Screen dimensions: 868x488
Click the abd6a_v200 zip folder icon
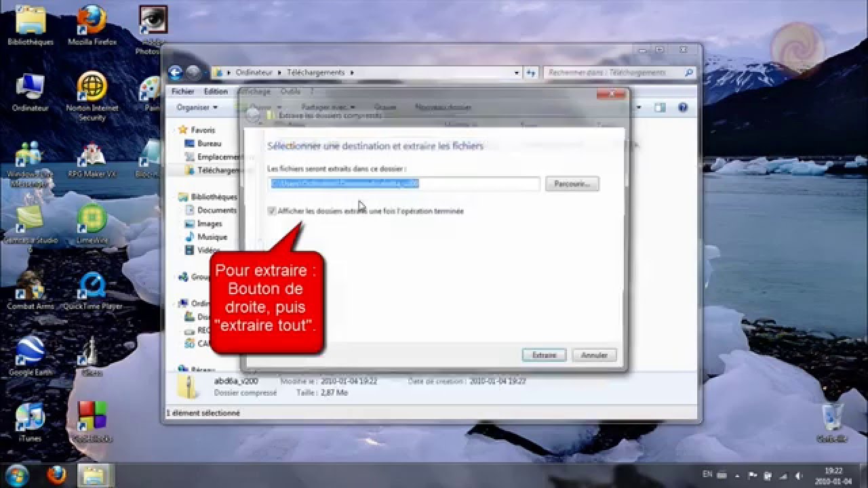(187, 386)
